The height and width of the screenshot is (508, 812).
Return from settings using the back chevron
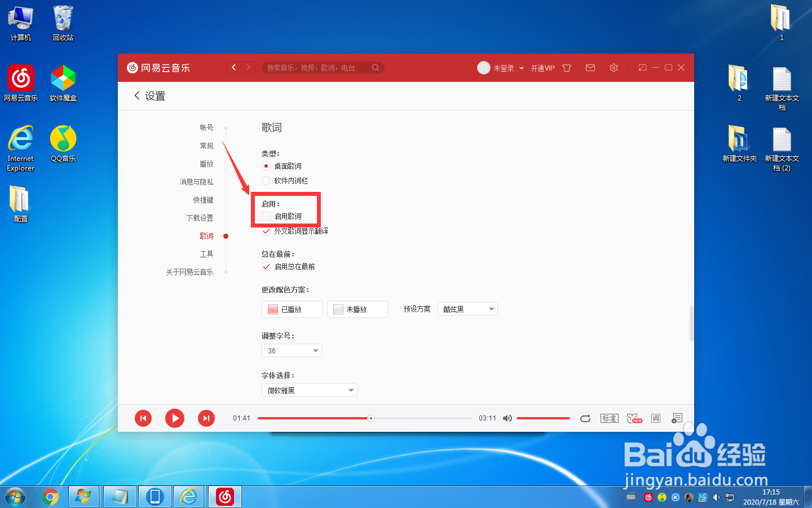(x=137, y=96)
